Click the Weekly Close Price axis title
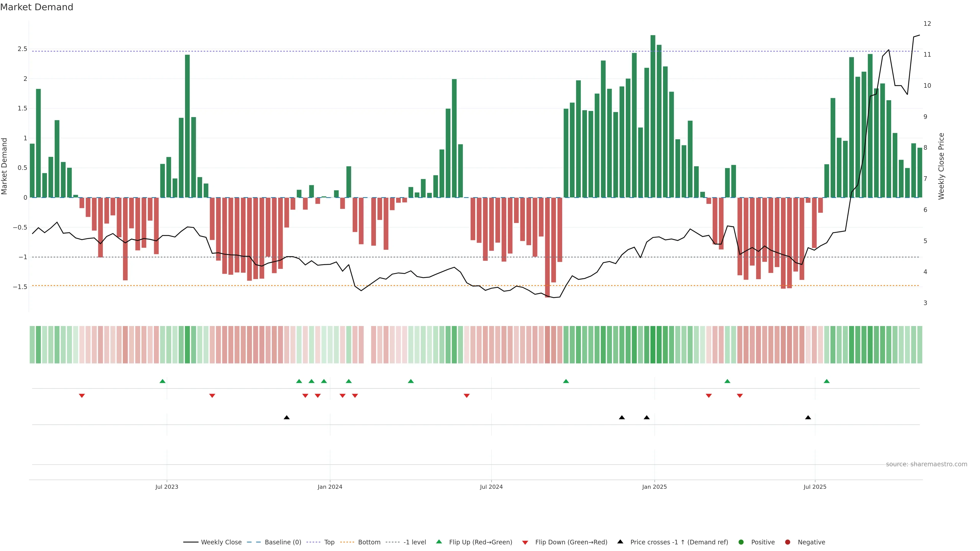This screenshot has width=980, height=551. pos(941,166)
